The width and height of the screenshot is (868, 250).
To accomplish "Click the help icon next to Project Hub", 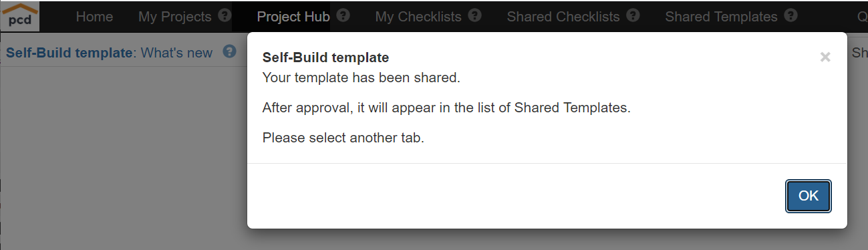I will 343,16.
